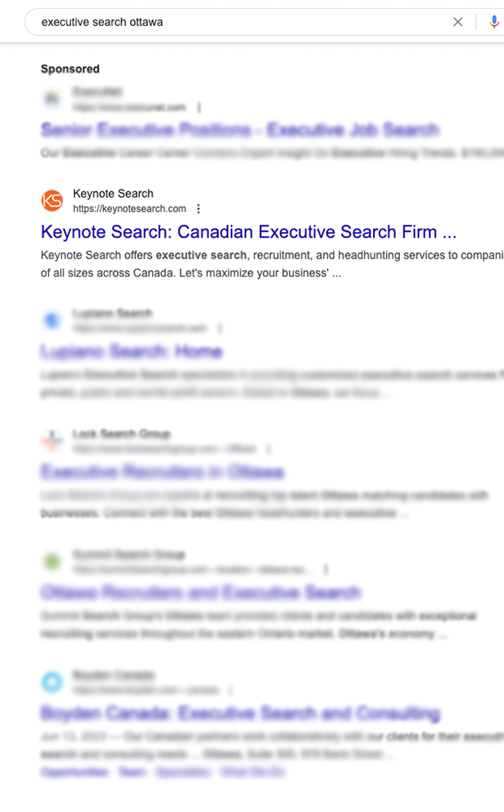Open the three-dot menu for Lock Search Group result
504x812 pixels.
[269, 449]
